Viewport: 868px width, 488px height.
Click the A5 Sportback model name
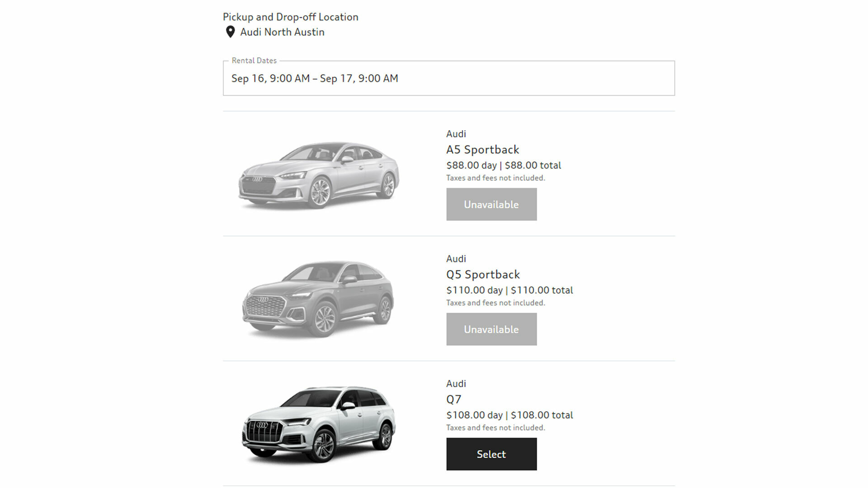482,150
